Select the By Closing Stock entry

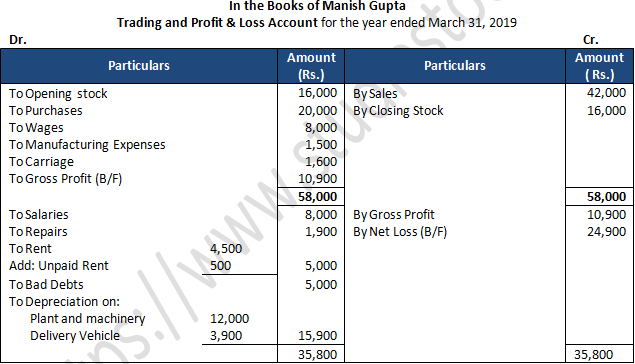coord(398,111)
